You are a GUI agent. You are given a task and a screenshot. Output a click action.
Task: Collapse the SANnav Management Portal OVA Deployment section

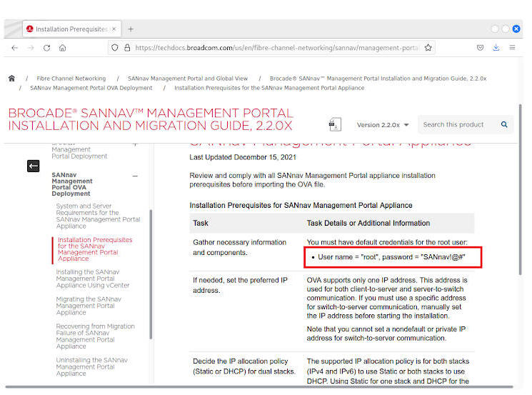tap(135, 176)
